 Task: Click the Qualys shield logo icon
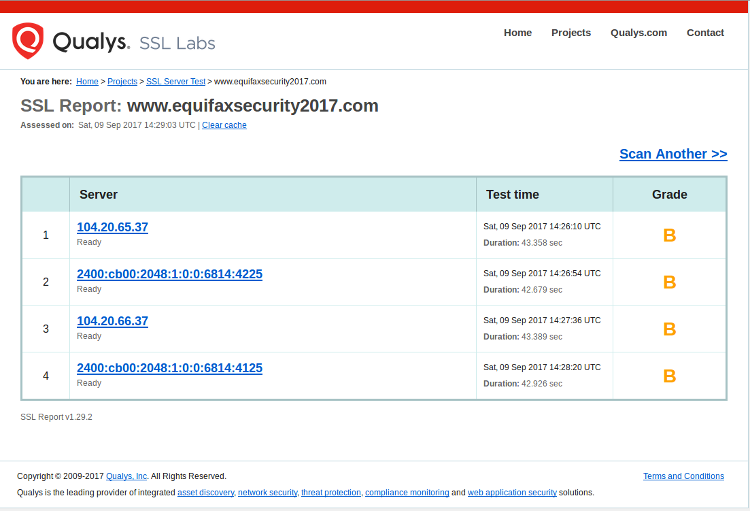tap(28, 41)
